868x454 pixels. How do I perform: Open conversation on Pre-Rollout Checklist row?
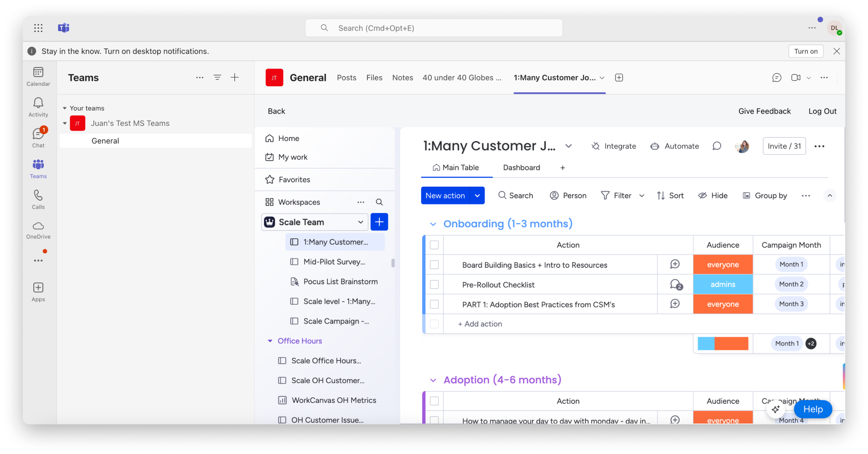[675, 285]
